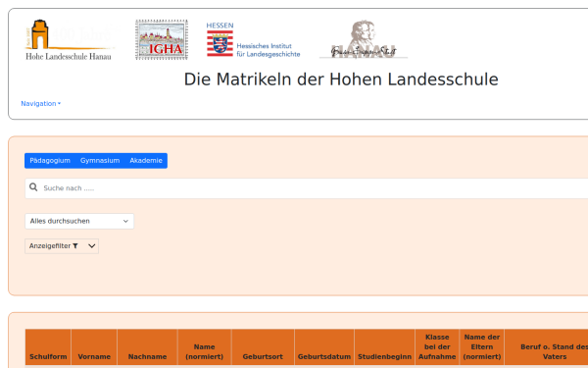Click the 'Klasse bei der Aufnahme' header

pos(437,347)
